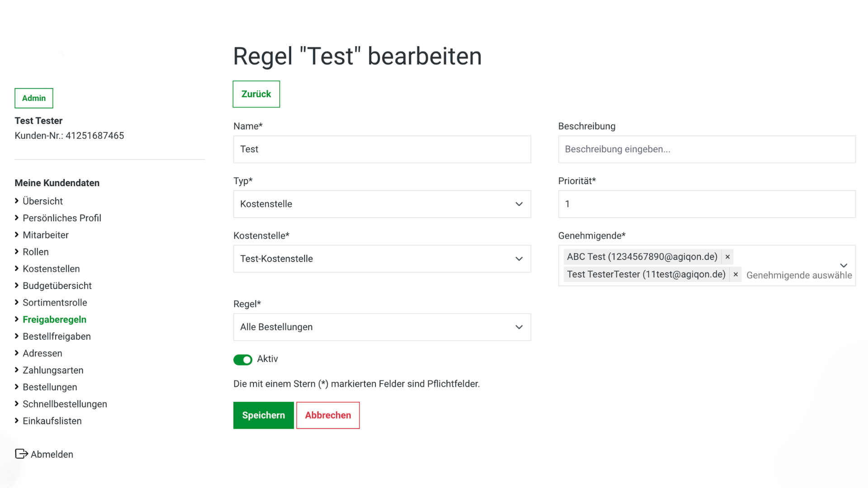Image resolution: width=868 pixels, height=488 pixels.
Task: Open Budgetübersicht from the sidebar menu
Action: [57, 286]
